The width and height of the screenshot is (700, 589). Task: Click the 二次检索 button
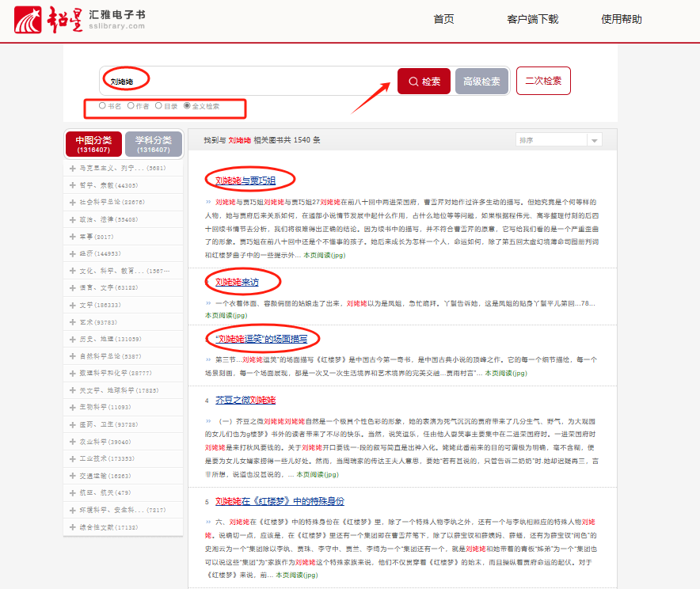coord(543,81)
